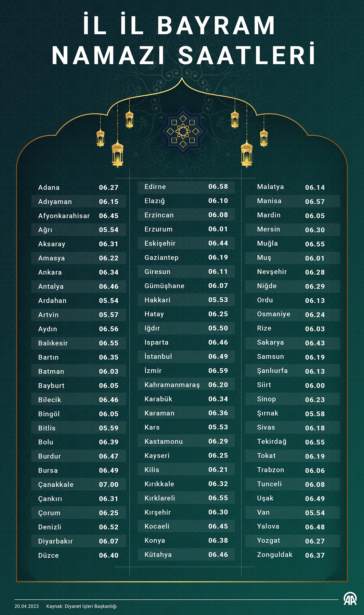This screenshot has height=615, width=364.
Task: Click the Adana city name
Action: coord(49,187)
